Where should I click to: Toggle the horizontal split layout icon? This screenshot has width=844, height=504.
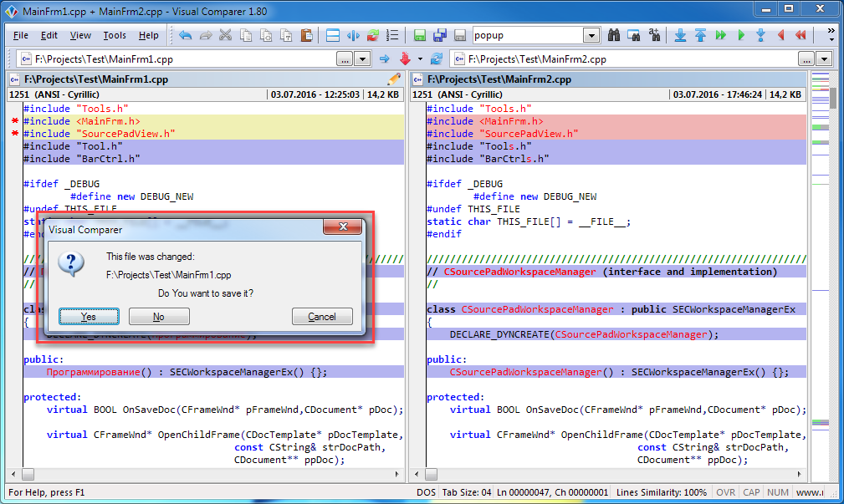[332, 35]
